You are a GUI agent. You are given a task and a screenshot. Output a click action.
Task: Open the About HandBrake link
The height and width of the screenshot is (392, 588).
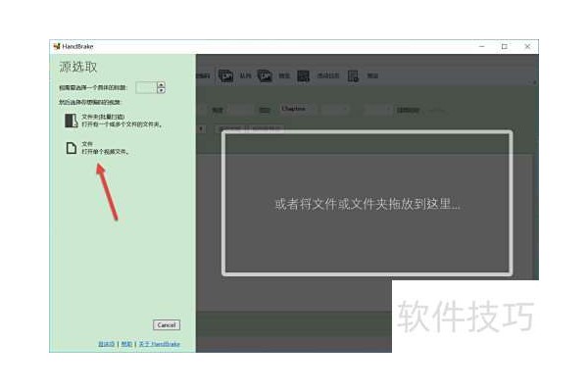pos(160,344)
